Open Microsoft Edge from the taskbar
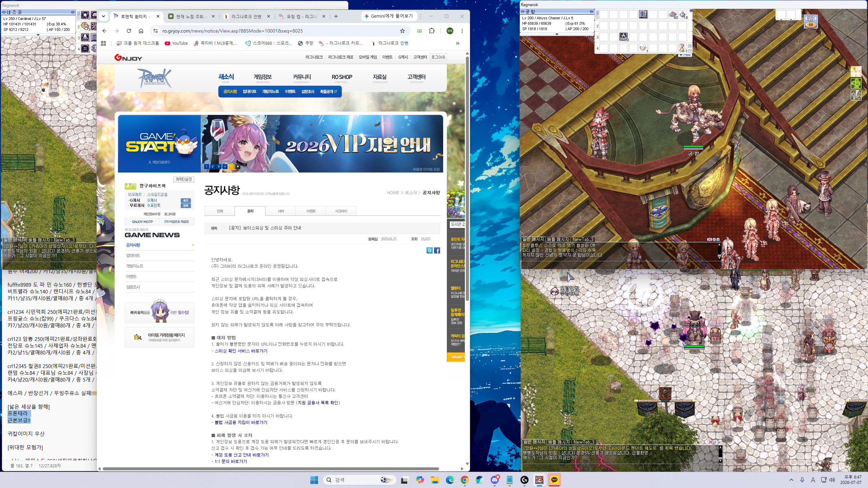The height and width of the screenshot is (488, 868). pyautogui.click(x=450, y=480)
